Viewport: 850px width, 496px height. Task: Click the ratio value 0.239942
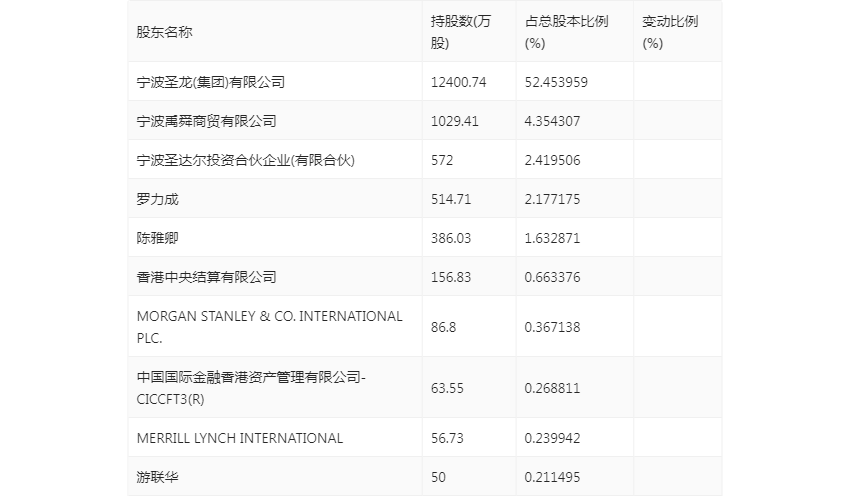click(x=552, y=438)
